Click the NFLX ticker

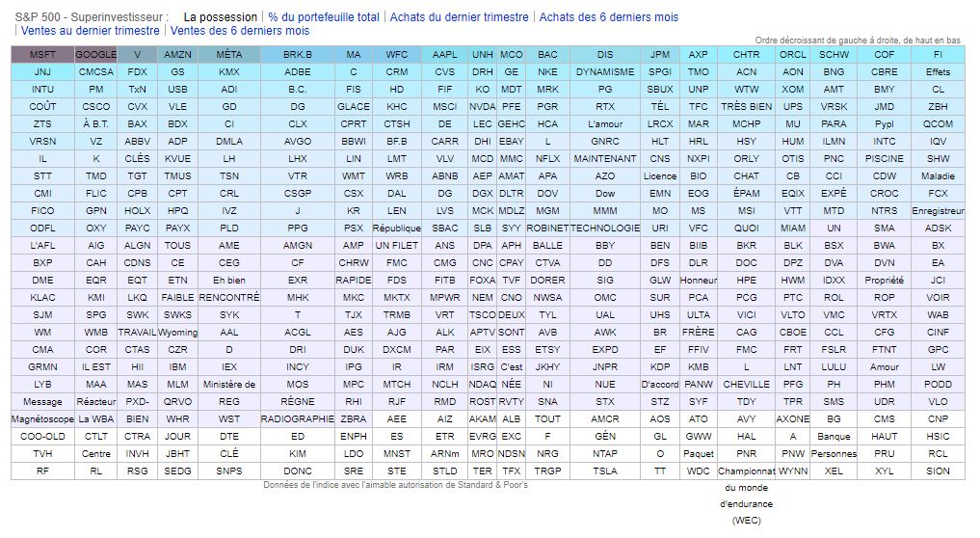coord(547,159)
